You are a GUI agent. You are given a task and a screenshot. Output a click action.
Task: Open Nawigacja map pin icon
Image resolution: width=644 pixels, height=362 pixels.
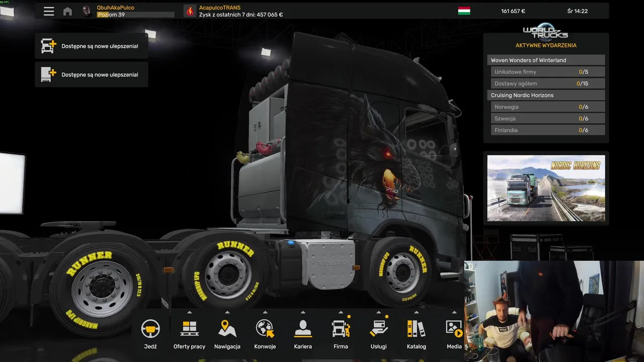[227, 329]
